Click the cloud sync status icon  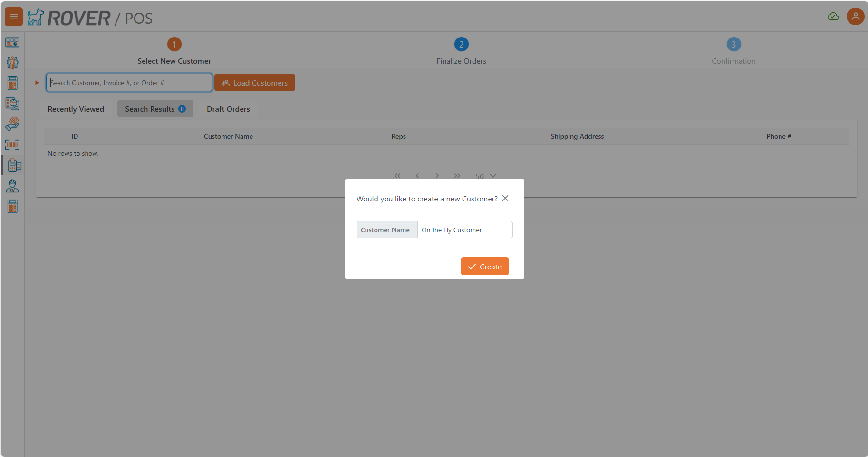click(833, 16)
